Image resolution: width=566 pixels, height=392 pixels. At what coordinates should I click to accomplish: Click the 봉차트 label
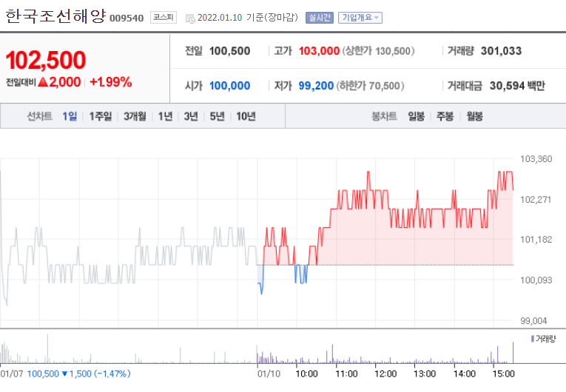click(x=384, y=116)
